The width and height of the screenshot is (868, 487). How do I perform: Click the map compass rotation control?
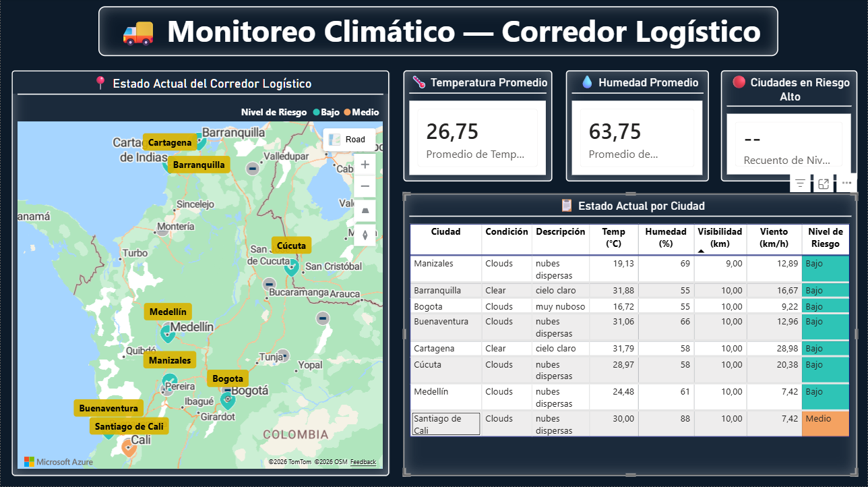365,235
